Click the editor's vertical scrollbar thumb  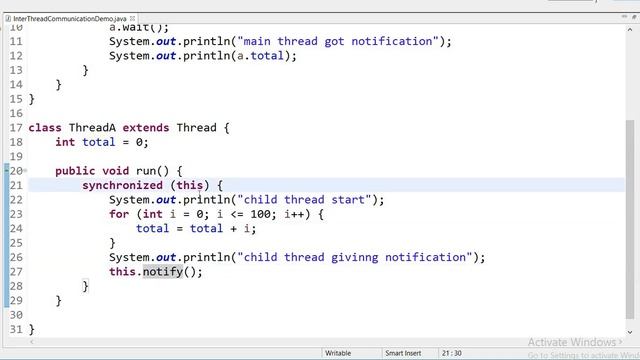(x=630, y=220)
